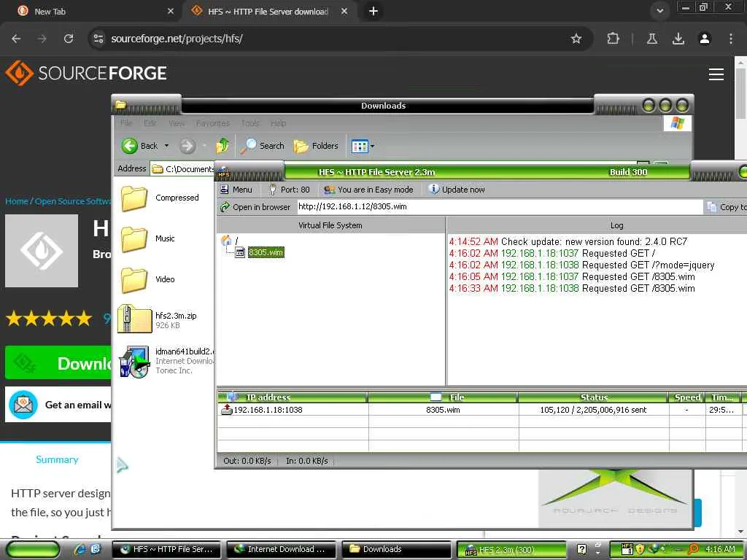Select connection row 192.168.1.18:1038
Viewport: 747px width, 560px height.
point(481,410)
